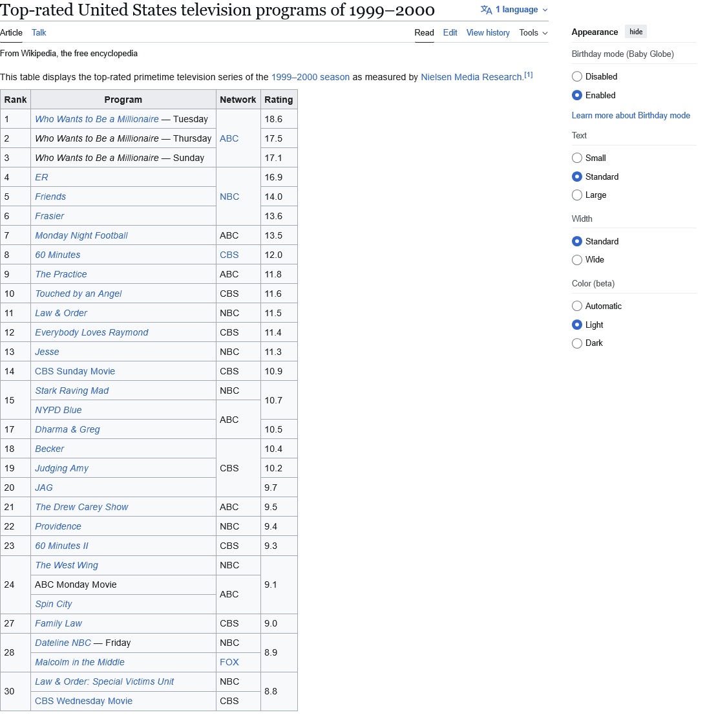Open the View history tab
Screen dimensions: 727x728
(488, 32)
